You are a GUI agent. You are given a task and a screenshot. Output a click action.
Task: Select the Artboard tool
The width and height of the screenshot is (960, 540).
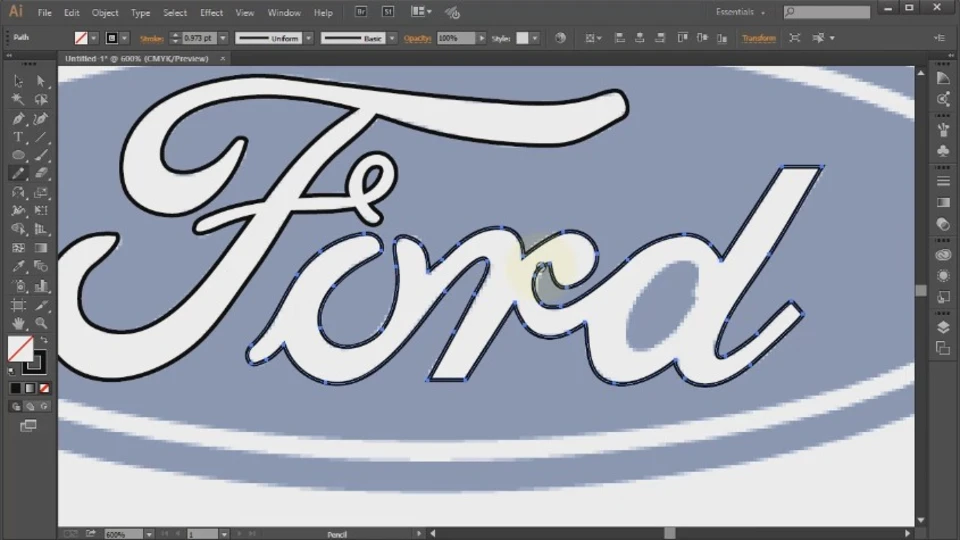click(x=18, y=305)
